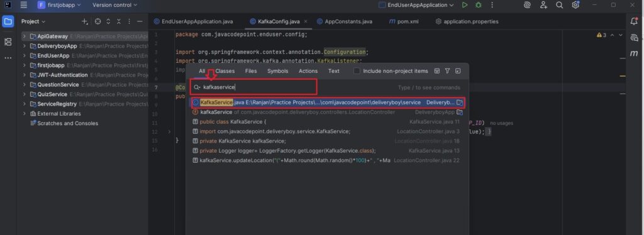Go to next highlighted problem arrow

621,35
